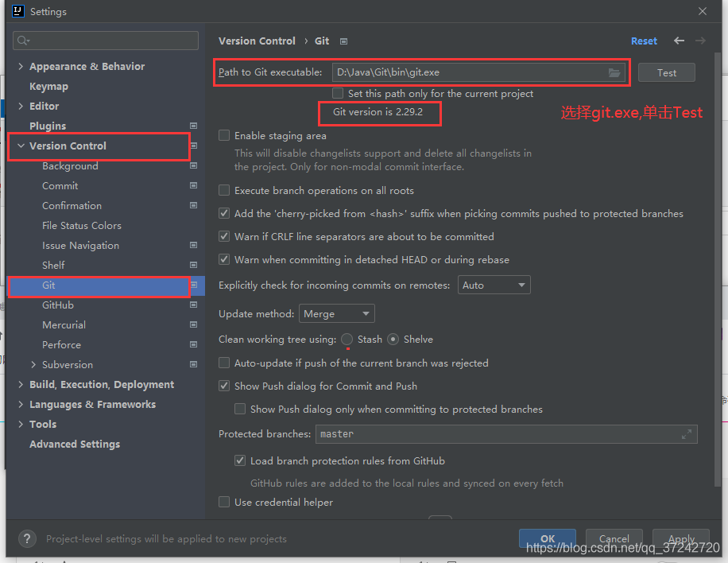Click the help question mark icon
This screenshot has height=563, width=728.
(x=27, y=539)
